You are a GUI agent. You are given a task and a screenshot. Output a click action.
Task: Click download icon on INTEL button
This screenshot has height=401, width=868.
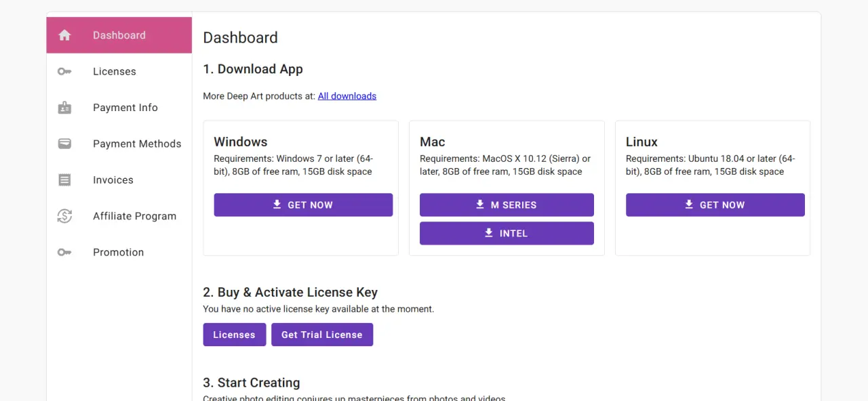coord(489,233)
